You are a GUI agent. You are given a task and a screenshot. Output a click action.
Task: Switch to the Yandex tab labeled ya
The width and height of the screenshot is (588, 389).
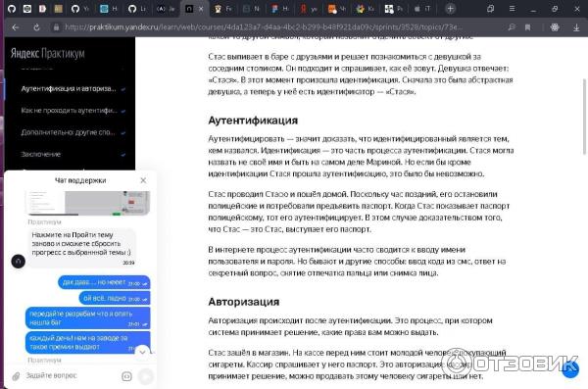(x=309, y=9)
